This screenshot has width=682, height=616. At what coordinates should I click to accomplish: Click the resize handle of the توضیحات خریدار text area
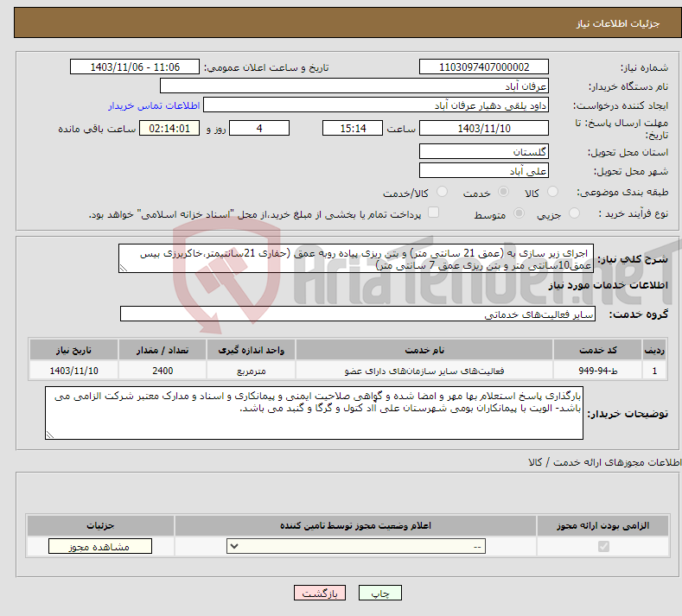coord(50,435)
